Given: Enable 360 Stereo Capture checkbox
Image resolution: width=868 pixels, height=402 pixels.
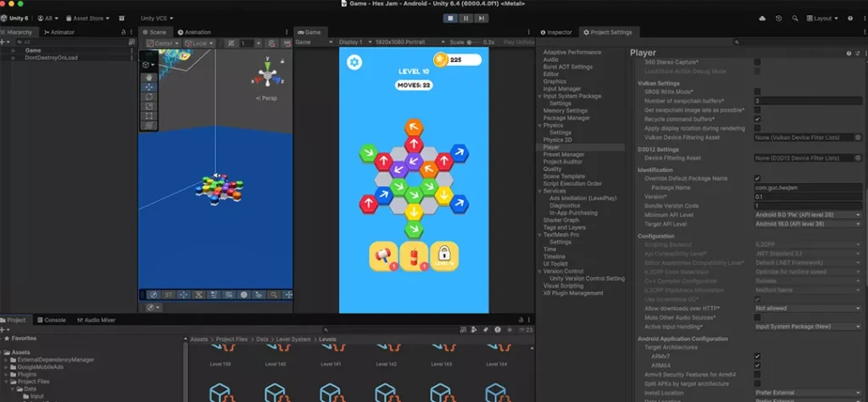Looking at the screenshot, I should pyautogui.click(x=757, y=62).
